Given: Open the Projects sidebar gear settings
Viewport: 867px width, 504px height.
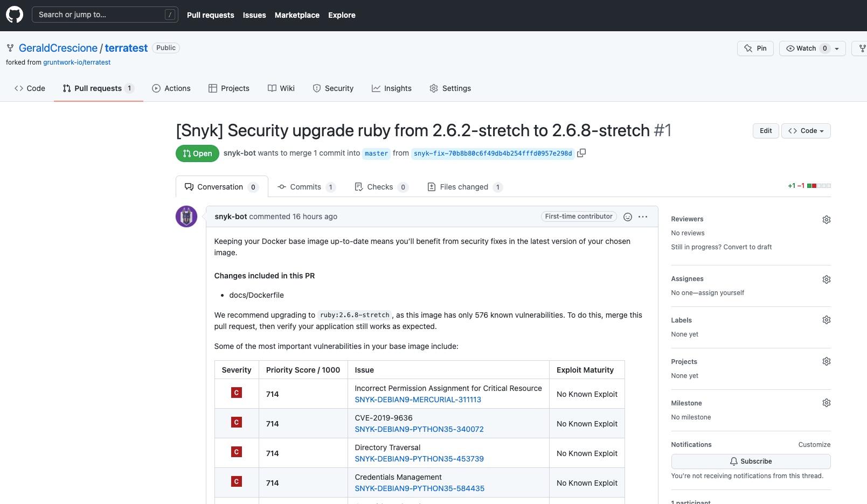Looking at the screenshot, I should point(827,361).
